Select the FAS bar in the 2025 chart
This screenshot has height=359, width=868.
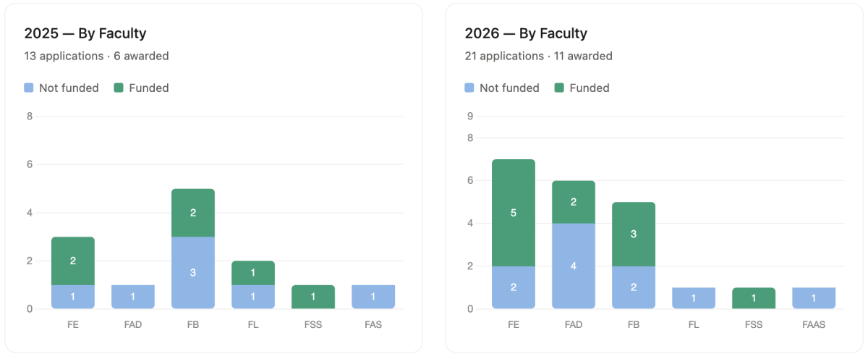[373, 297]
